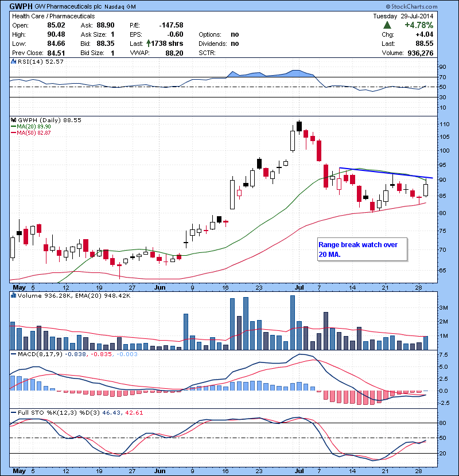Screen dimensions: 459x476
Task: Click the Low price 84.66
Action: point(56,44)
